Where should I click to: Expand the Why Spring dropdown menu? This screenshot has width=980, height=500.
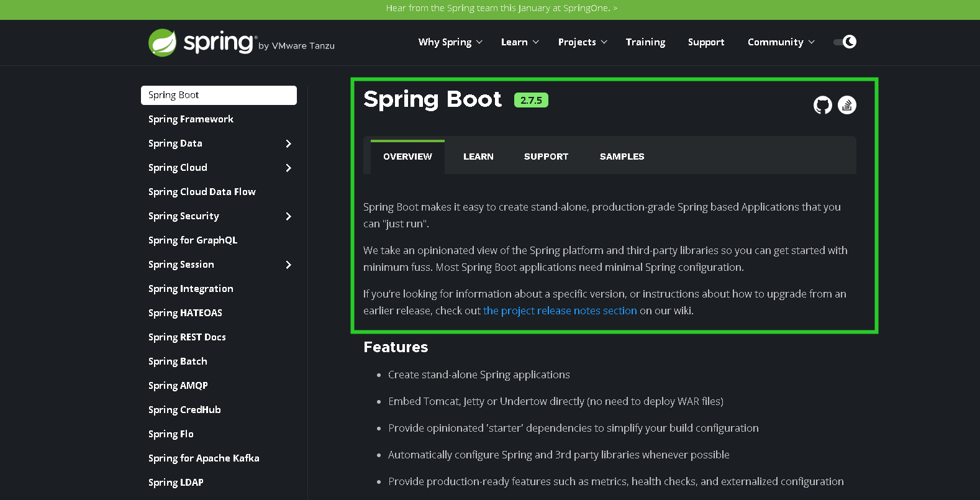[450, 42]
